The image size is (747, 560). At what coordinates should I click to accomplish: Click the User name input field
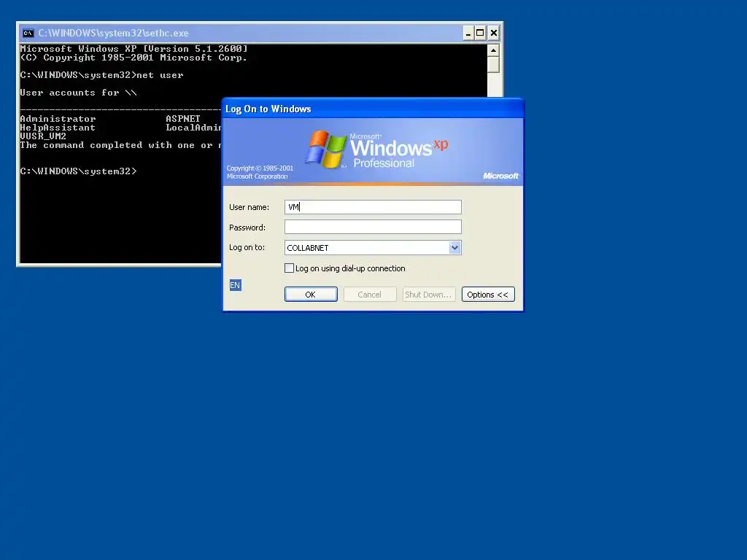point(373,206)
